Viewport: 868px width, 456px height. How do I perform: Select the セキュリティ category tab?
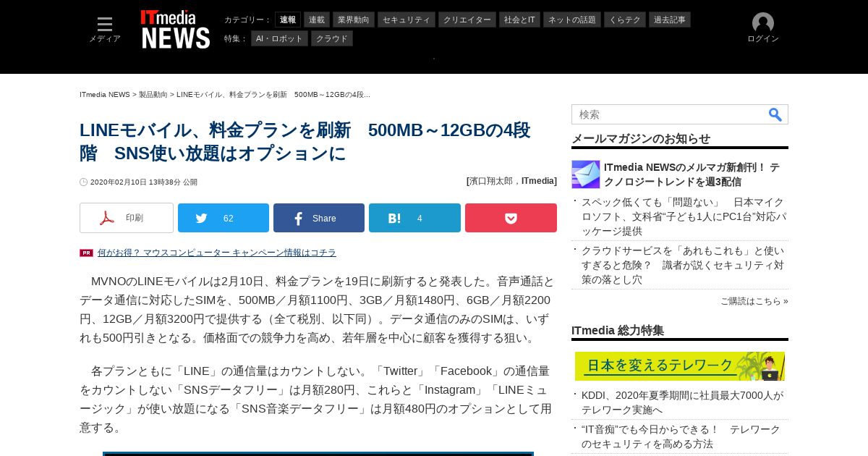(x=407, y=20)
